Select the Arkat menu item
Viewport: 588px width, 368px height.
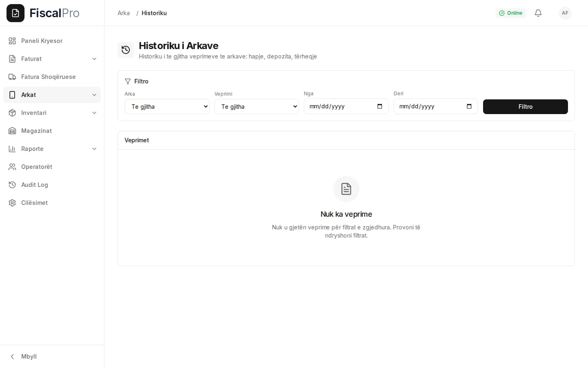pyautogui.click(x=52, y=95)
